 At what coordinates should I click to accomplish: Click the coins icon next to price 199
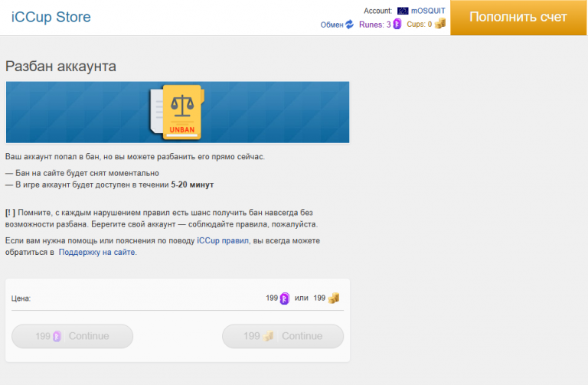(x=334, y=298)
